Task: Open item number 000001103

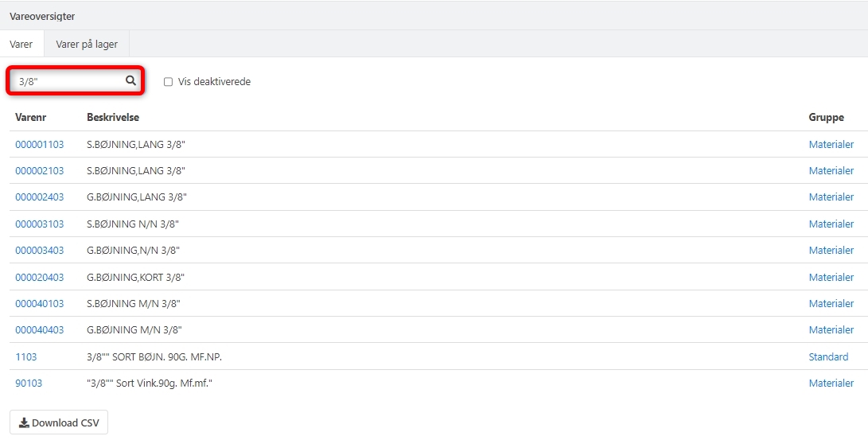Action: pyautogui.click(x=40, y=145)
